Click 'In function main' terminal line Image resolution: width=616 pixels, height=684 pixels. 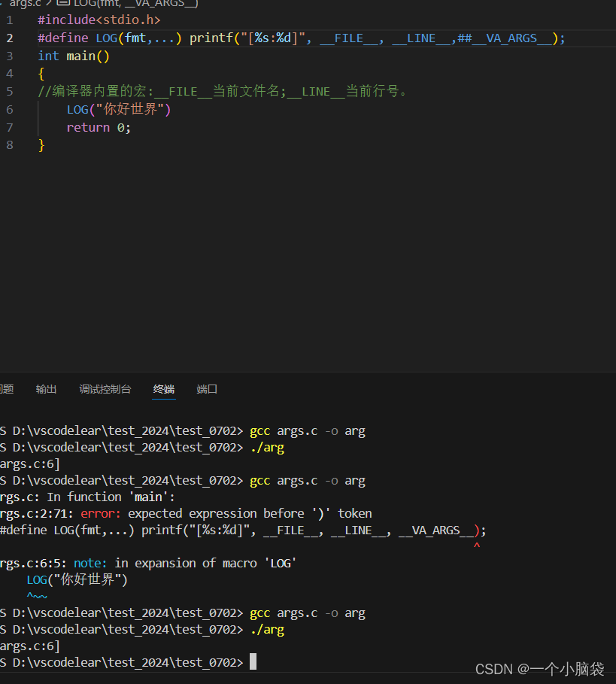(87, 497)
